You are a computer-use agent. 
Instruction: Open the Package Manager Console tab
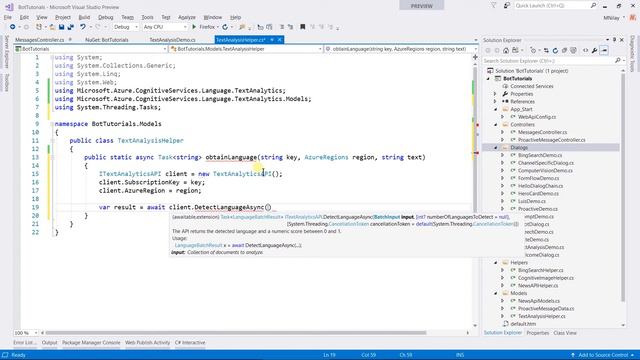(x=91, y=343)
